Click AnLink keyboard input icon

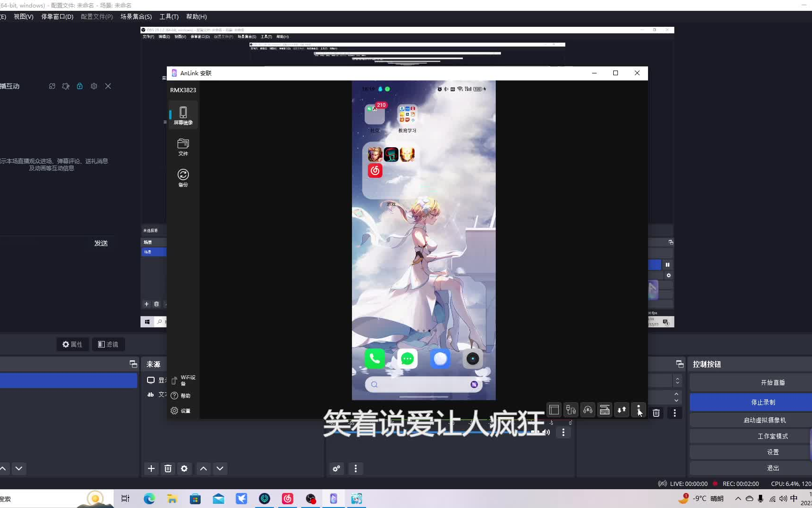point(605,410)
